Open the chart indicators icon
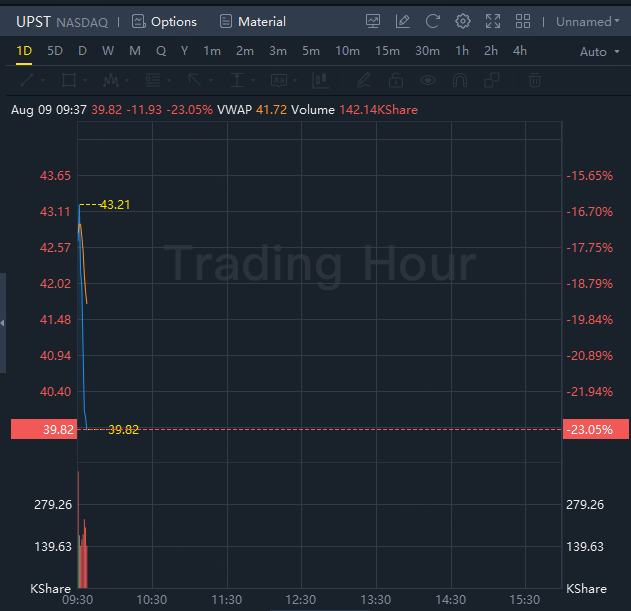Image resolution: width=631 pixels, height=611 pixels. click(x=373, y=21)
